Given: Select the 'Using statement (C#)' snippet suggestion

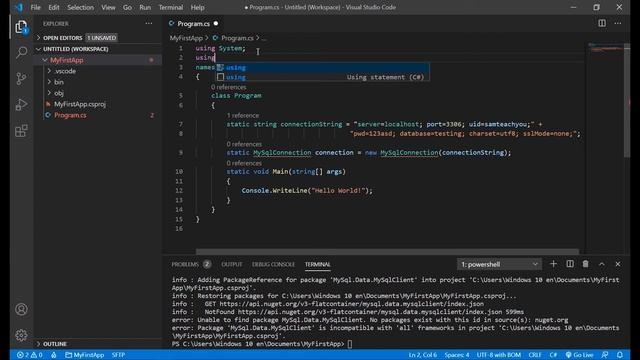Looking at the screenshot, I should pyautogui.click(x=322, y=77).
